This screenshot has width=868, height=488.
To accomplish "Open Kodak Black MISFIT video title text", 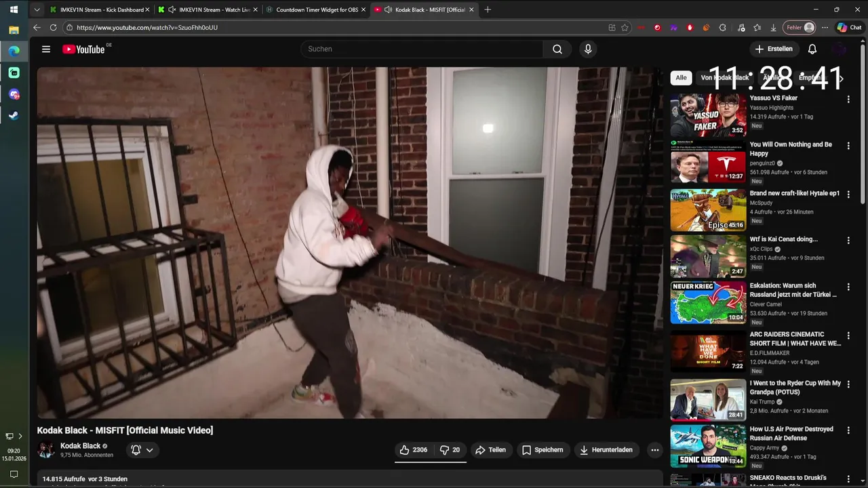I will pos(125,430).
